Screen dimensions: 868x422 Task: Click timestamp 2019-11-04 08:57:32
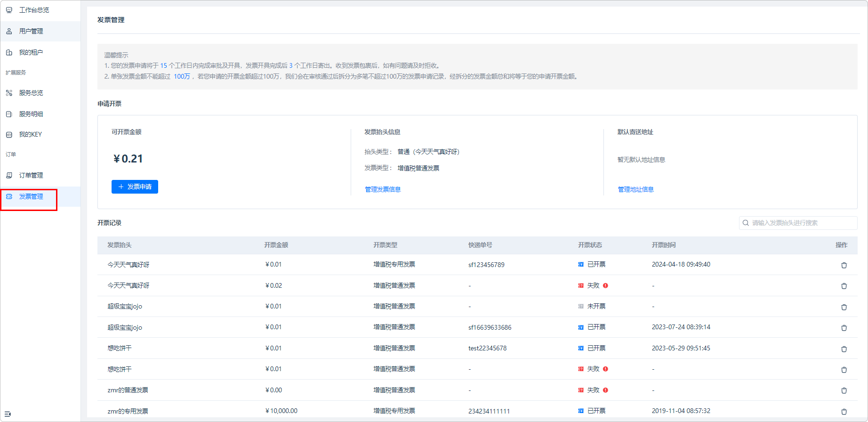click(x=681, y=411)
